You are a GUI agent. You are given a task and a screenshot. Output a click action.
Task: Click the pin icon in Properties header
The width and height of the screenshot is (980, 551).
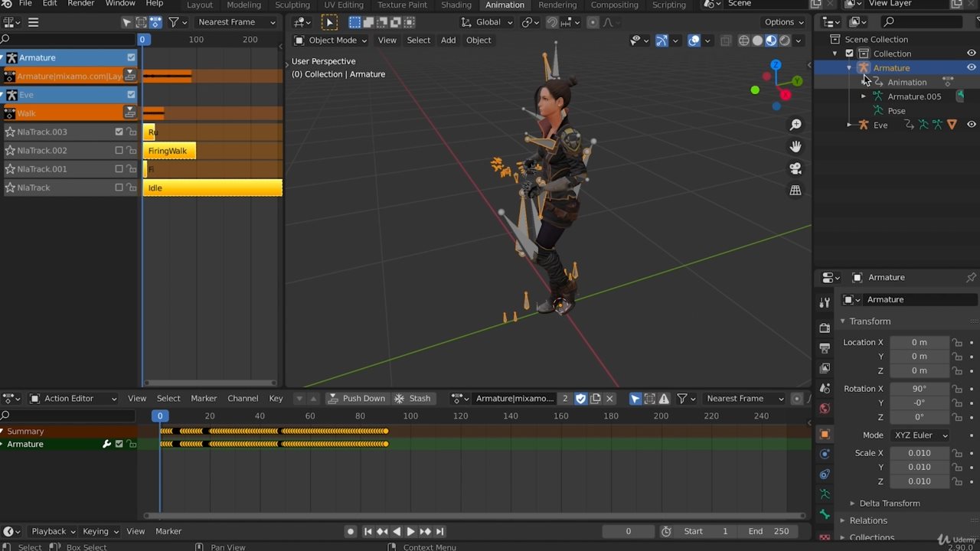pos(971,277)
